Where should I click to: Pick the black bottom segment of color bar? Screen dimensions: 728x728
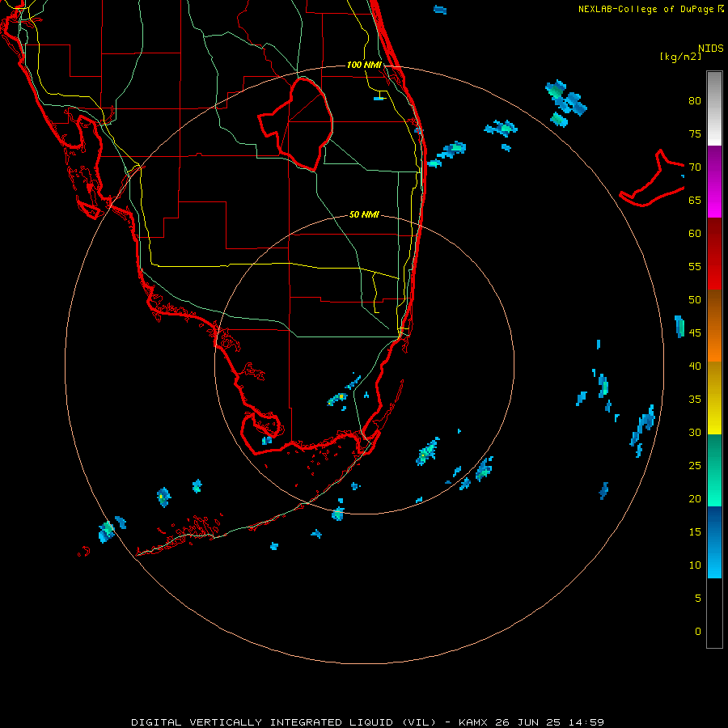coord(714,612)
